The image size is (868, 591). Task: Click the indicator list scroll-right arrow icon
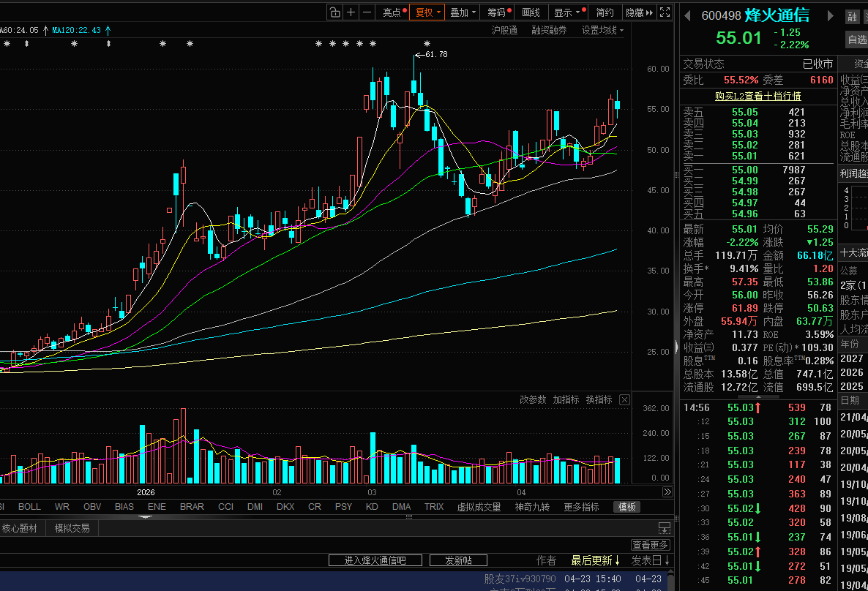(667, 492)
